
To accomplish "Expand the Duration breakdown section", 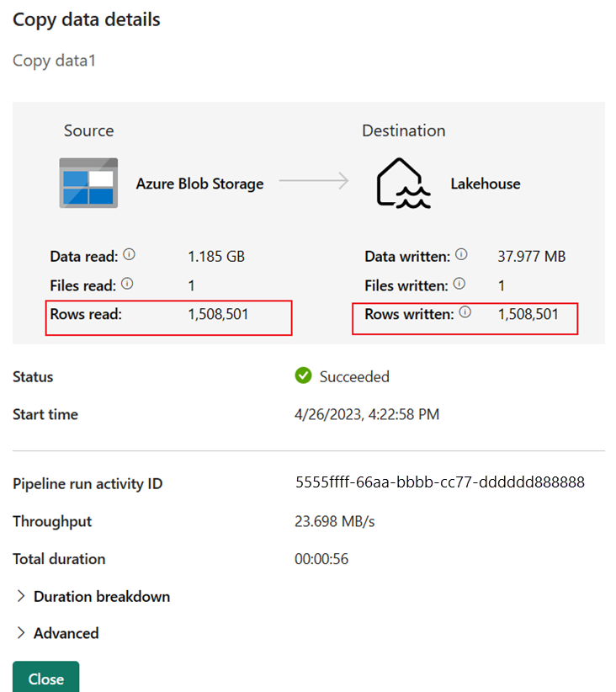I will 93,597.
